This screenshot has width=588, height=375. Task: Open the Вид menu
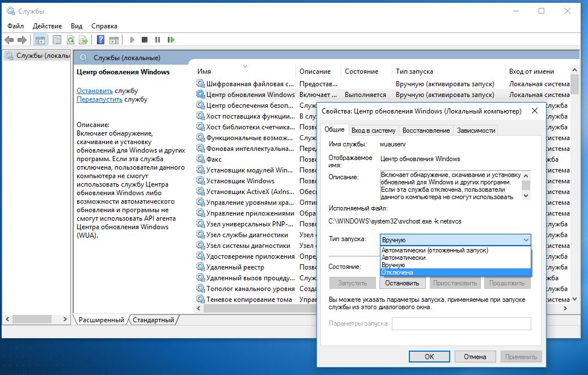point(77,26)
